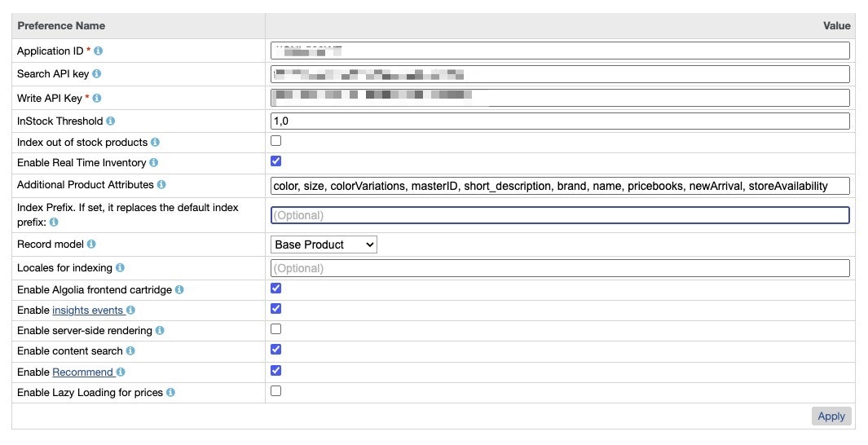This screenshot has height=445, width=868.
Task: Focus the Application ID field
Action: (x=560, y=51)
